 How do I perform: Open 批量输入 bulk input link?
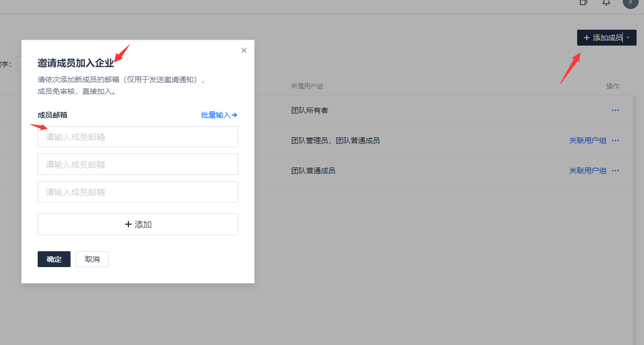click(x=219, y=115)
